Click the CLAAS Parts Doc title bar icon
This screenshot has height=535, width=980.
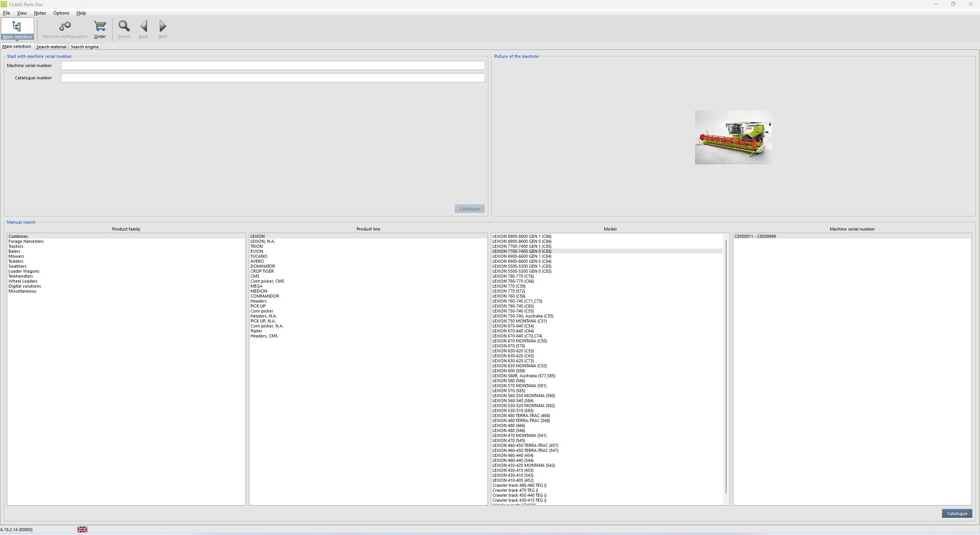point(3,4)
